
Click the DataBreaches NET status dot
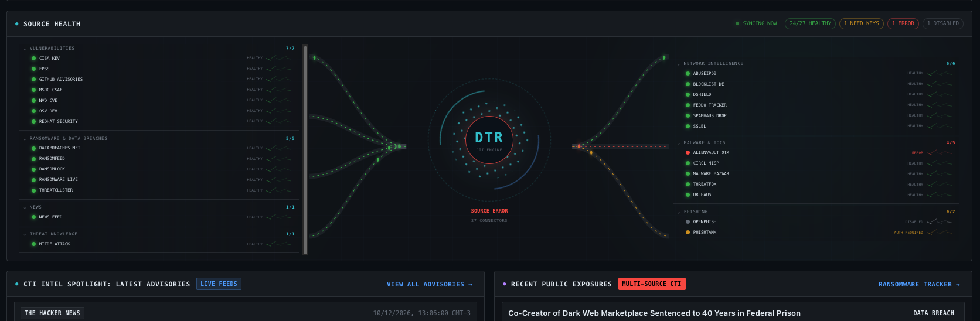(33, 148)
